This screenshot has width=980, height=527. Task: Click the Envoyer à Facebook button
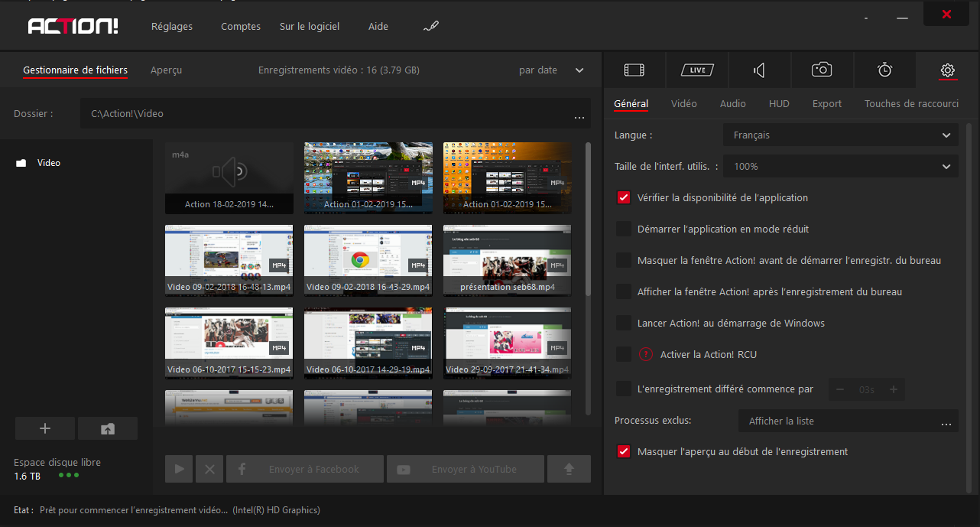[x=305, y=469]
